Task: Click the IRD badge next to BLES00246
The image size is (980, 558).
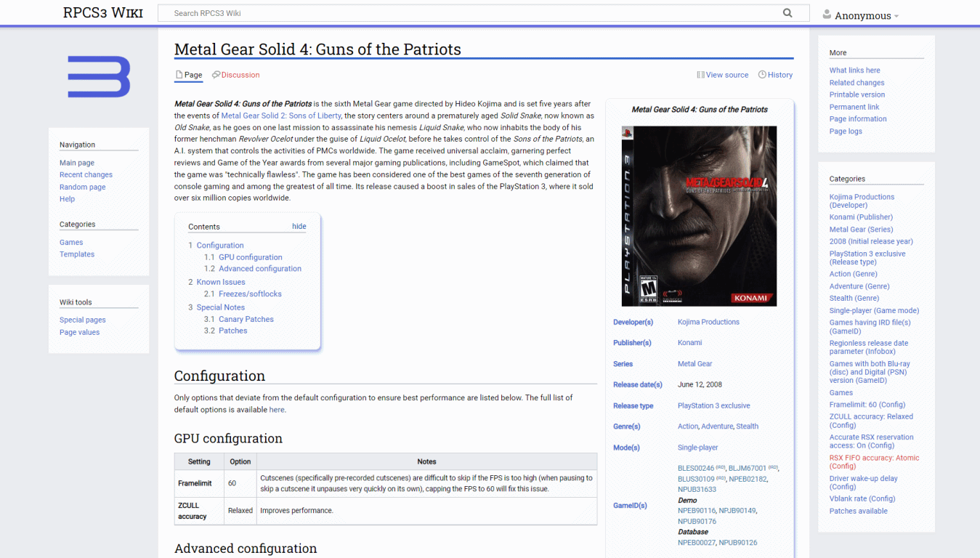Action: [721, 469]
